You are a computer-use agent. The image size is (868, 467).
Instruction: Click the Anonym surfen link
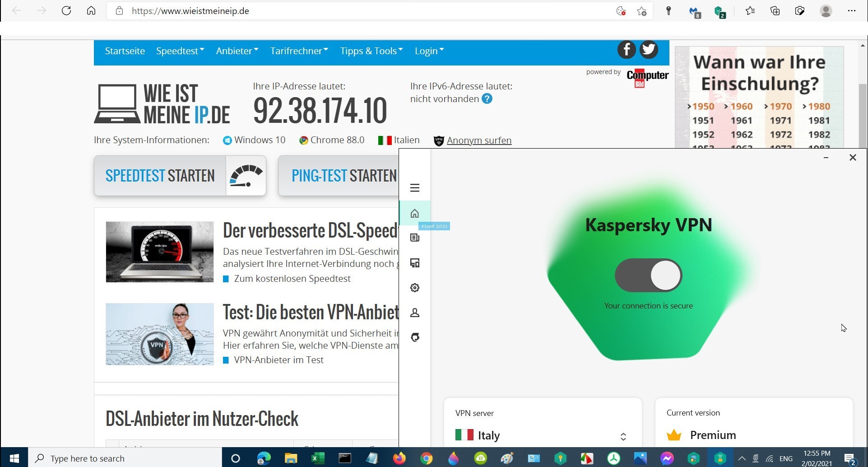coord(479,140)
